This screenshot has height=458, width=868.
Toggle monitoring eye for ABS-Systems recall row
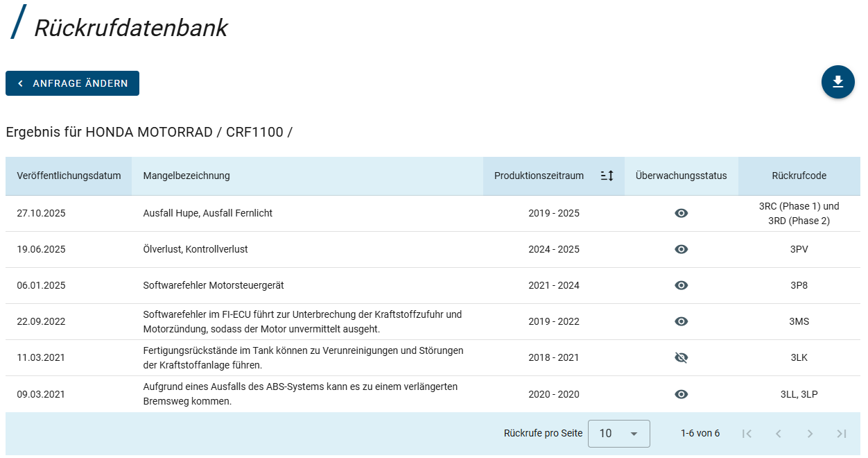(682, 394)
